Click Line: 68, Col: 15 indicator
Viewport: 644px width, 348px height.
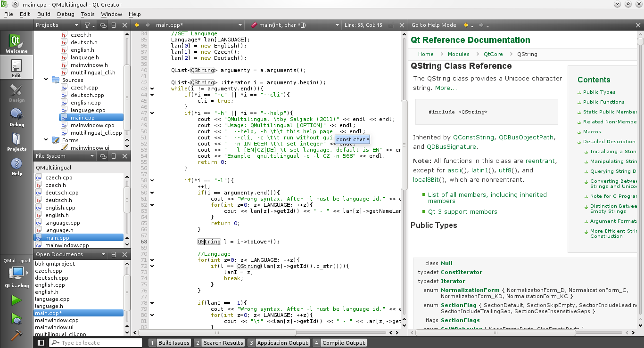point(363,25)
